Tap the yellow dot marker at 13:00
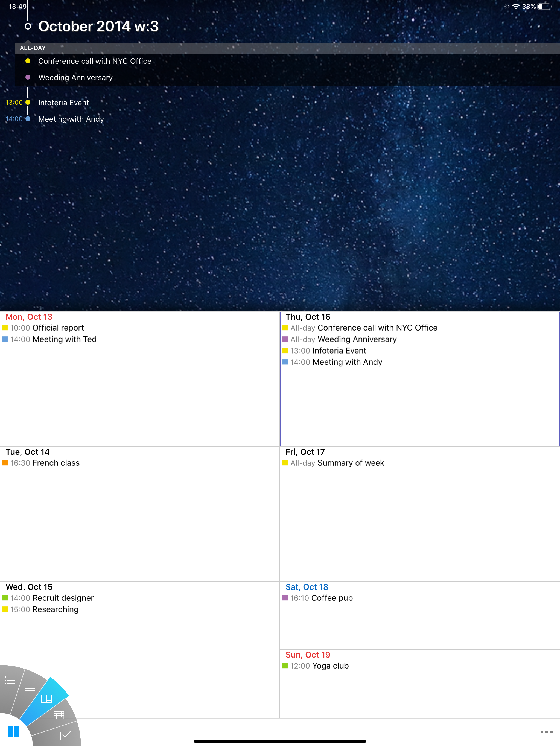 (28, 102)
